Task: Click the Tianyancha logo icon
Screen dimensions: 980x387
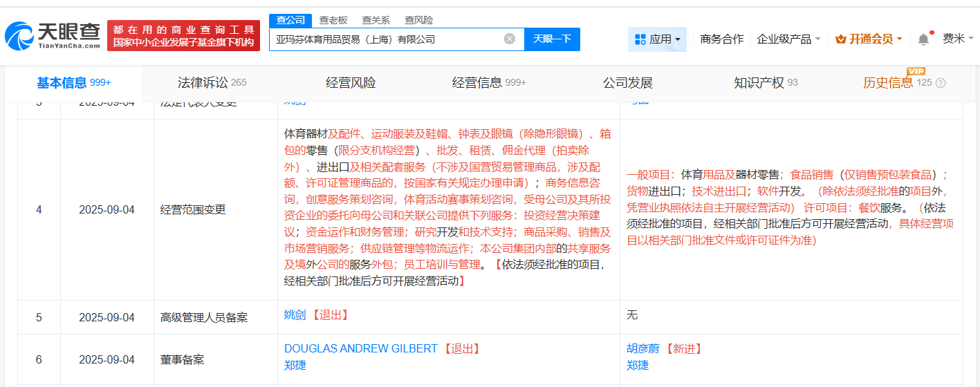Action: (x=19, y=36)
